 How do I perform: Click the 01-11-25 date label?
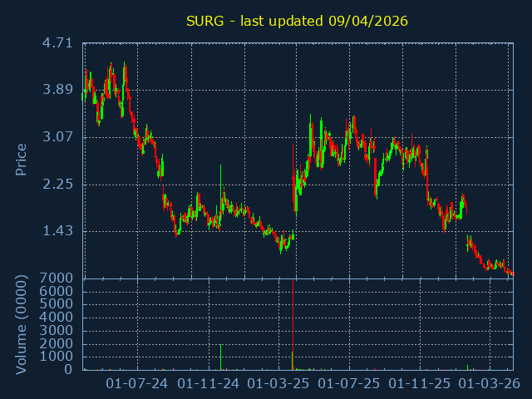pyautogui.click(x=420, y=383)
